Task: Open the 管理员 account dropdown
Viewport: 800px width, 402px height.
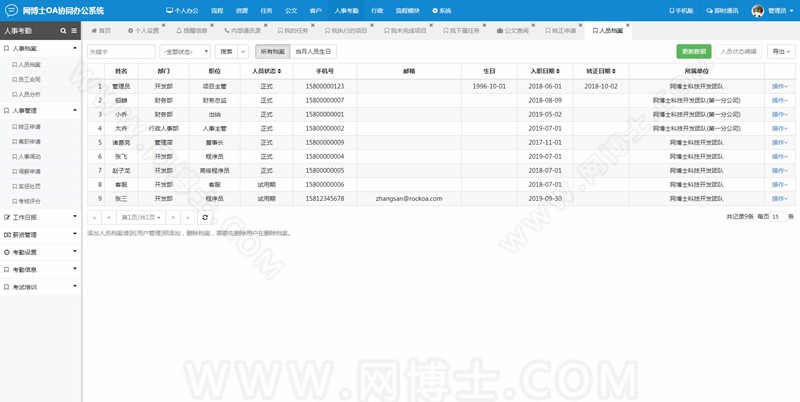Action: pos(781,11)
